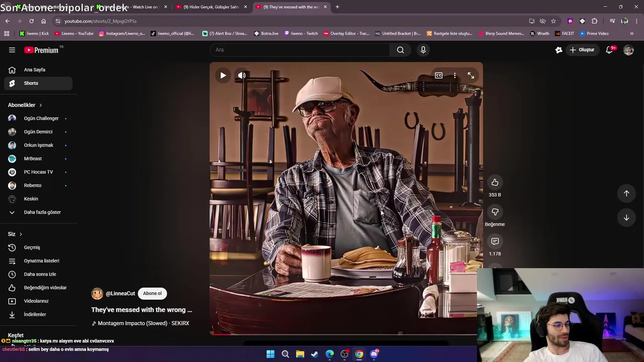Click LinneaCut channel avatar
644x362 pixels.
click(x=97, y=294)
